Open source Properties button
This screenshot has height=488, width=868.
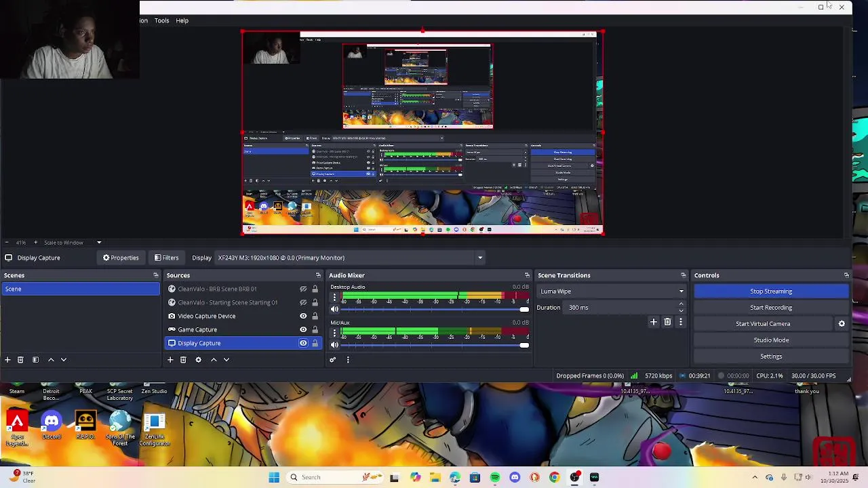pyautogui.click(x=121, y=258)
